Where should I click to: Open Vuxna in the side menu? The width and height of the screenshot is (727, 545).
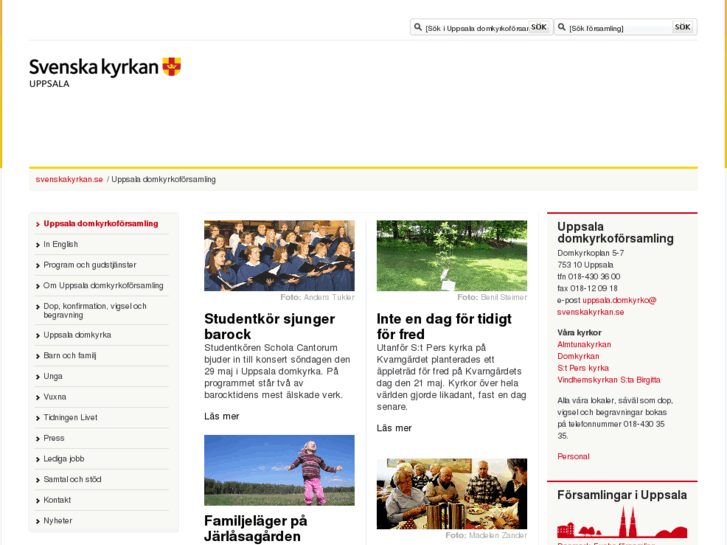55,397
